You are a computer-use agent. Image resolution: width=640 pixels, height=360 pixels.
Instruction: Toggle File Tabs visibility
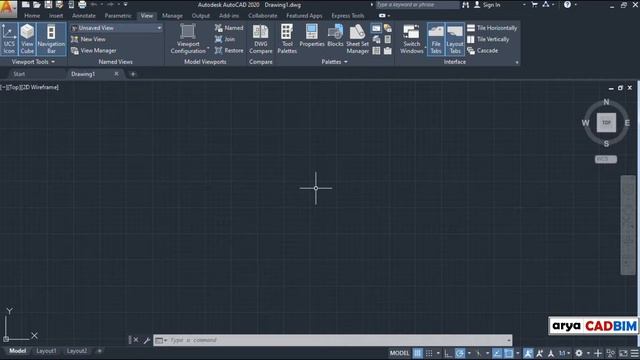pyautogui.click(x=436, y=39)
